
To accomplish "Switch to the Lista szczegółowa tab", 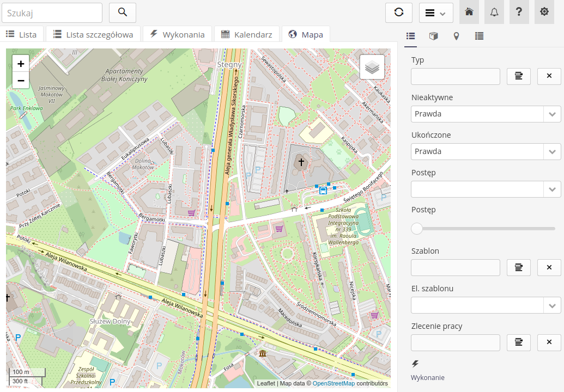I will click(x=93, y=34).
